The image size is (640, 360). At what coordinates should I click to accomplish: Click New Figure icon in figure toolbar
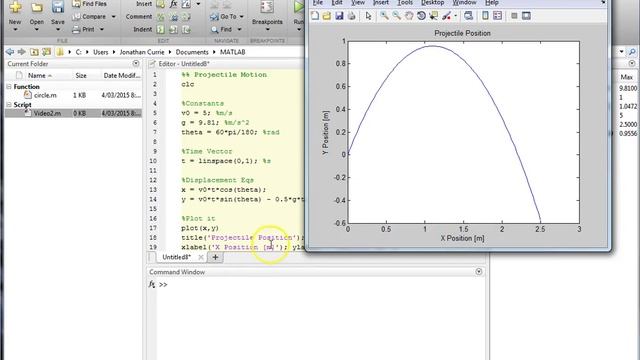315,16
